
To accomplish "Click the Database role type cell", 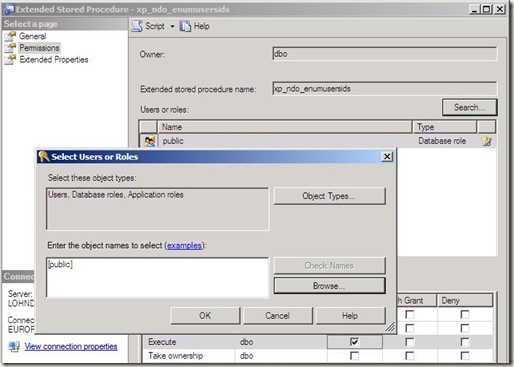I will click(442, 141).
